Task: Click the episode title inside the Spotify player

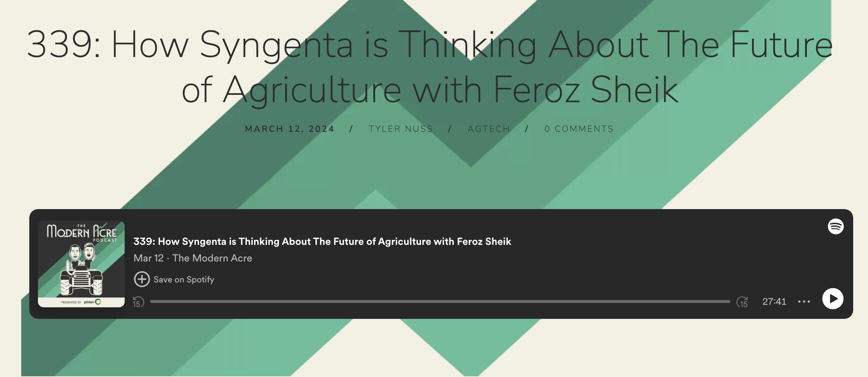Action: pos(322,241)
